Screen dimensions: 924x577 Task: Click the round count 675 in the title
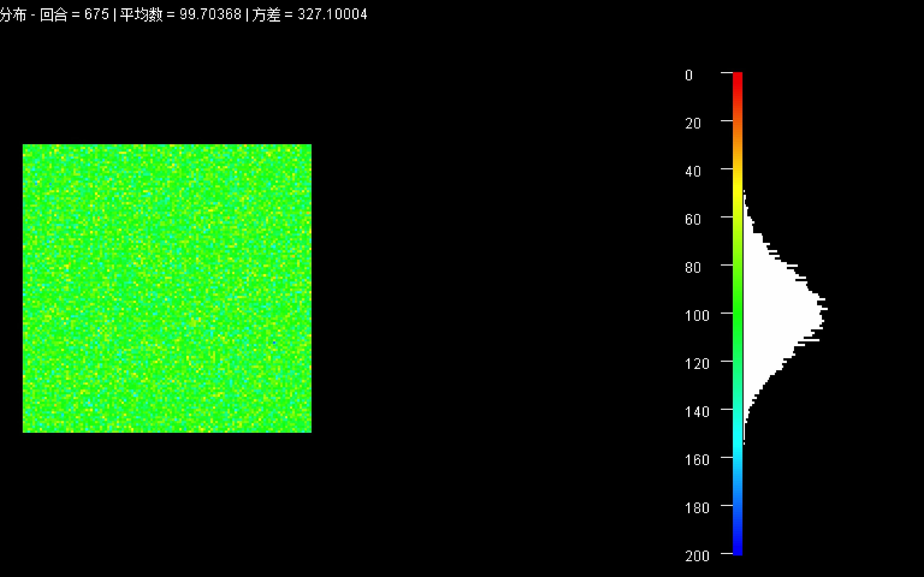point(97,14)
